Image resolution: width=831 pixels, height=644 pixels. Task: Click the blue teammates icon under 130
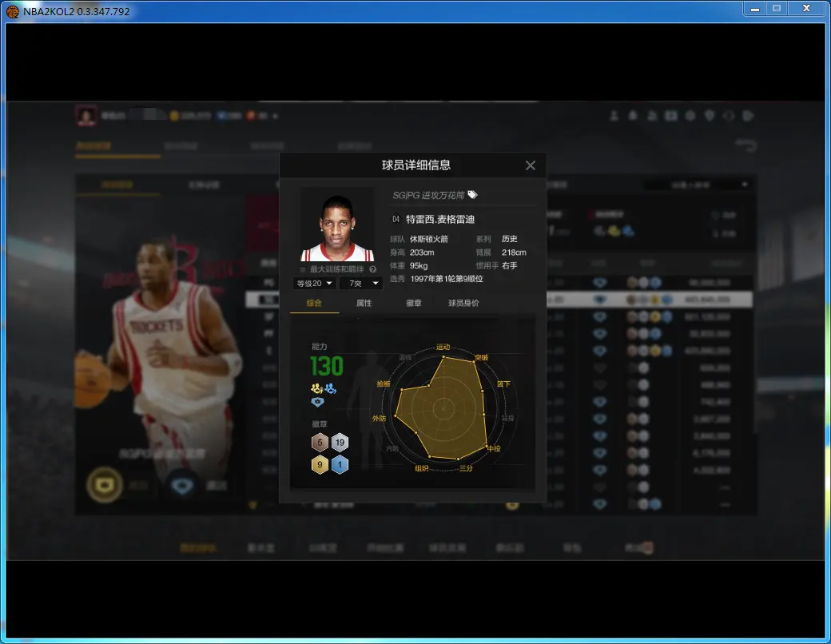coord(331,388)
